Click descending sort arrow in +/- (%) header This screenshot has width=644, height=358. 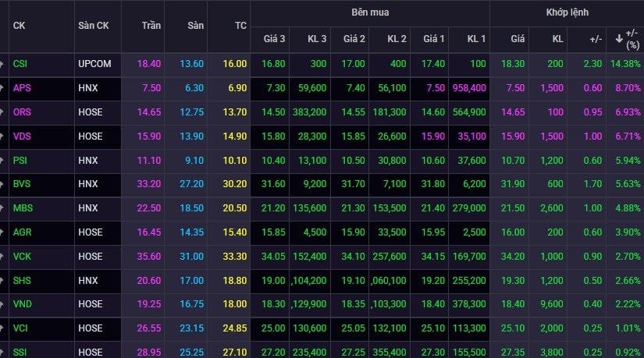[619, 39]
